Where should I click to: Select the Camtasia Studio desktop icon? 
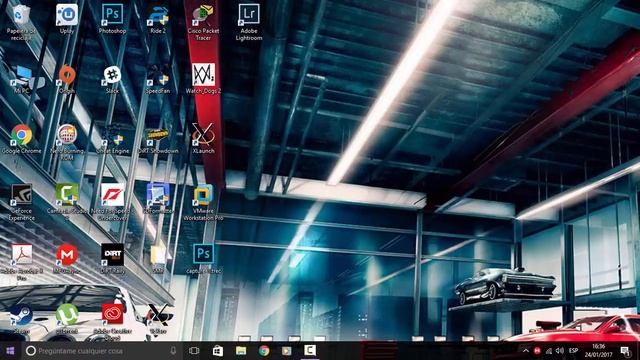coord(67,202)
